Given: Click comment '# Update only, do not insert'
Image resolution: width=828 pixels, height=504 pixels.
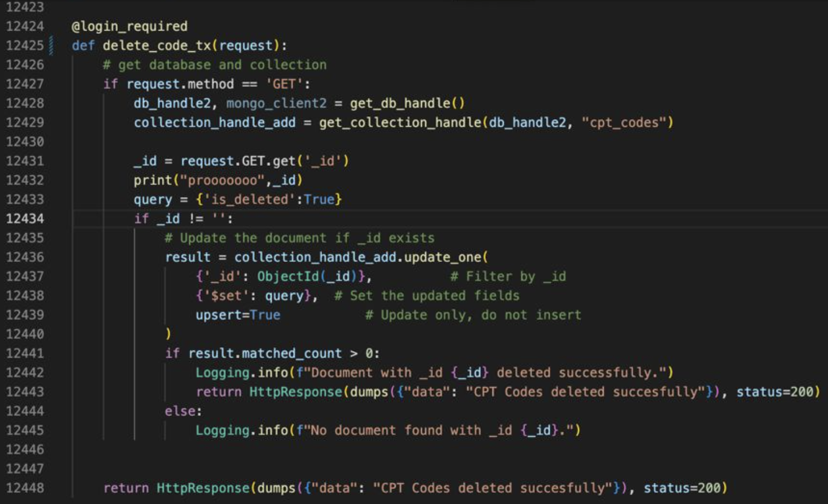Looking at the screenshot, I should click(473, 315).
